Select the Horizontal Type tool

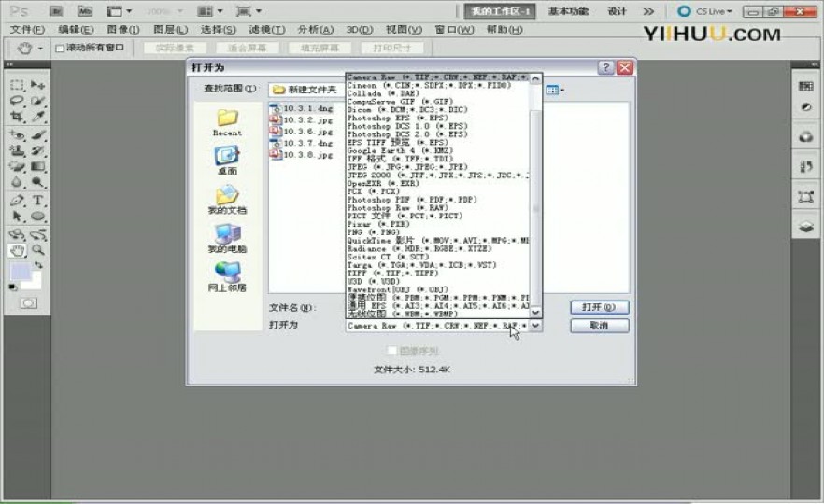[37, 200]
